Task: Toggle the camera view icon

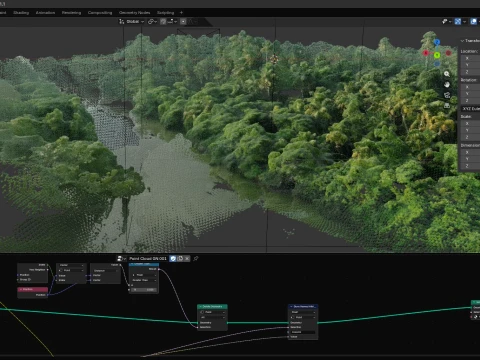Action: (447, 95)
